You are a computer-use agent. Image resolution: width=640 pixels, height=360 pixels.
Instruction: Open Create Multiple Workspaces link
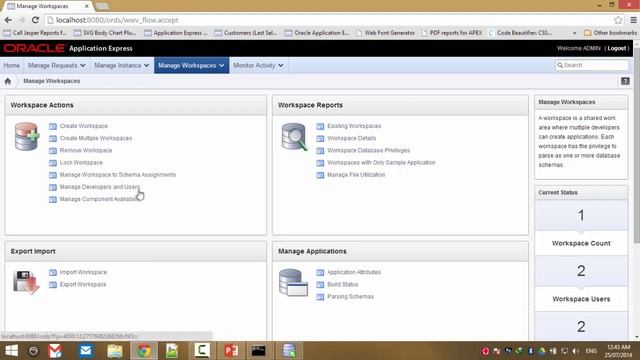coord(96,138)
